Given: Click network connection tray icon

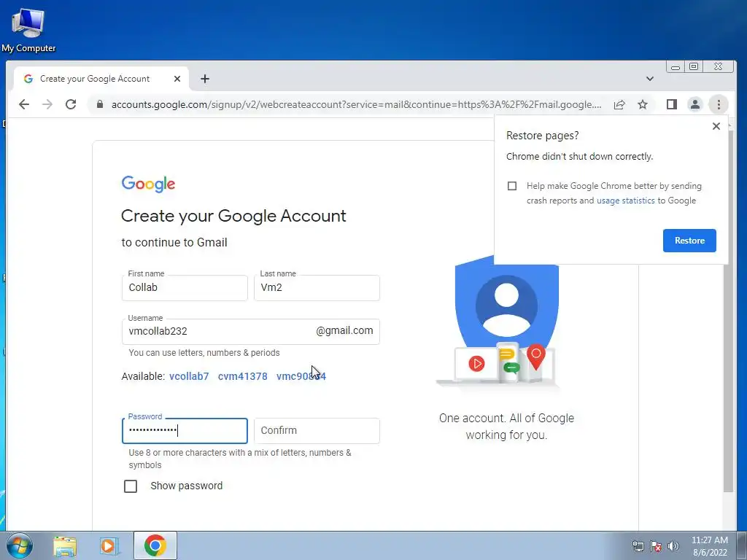Looking at the screenshot, I should coord(638,546).
